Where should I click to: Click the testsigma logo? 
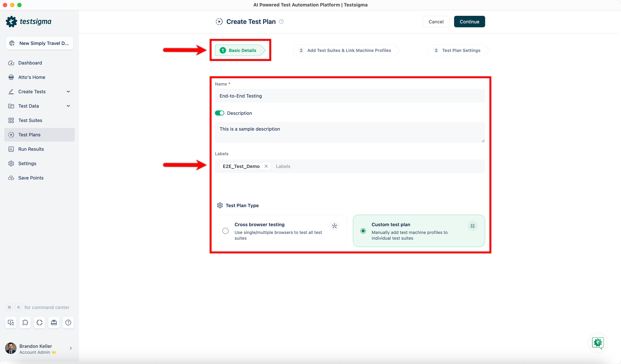pos(29,22)
